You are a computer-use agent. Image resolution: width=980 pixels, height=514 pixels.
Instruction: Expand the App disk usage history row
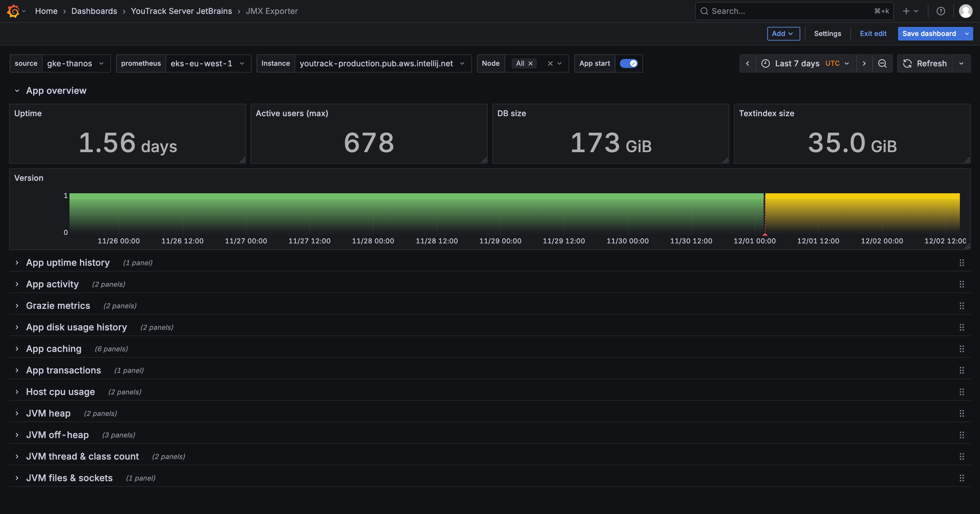pyautogui.click(x=17, y=327)
